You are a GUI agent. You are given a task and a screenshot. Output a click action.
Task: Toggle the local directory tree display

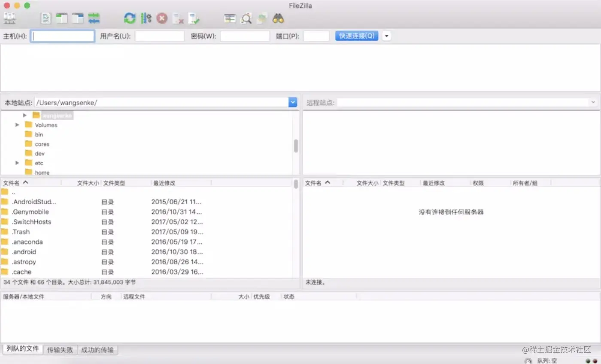pos(62,18)
